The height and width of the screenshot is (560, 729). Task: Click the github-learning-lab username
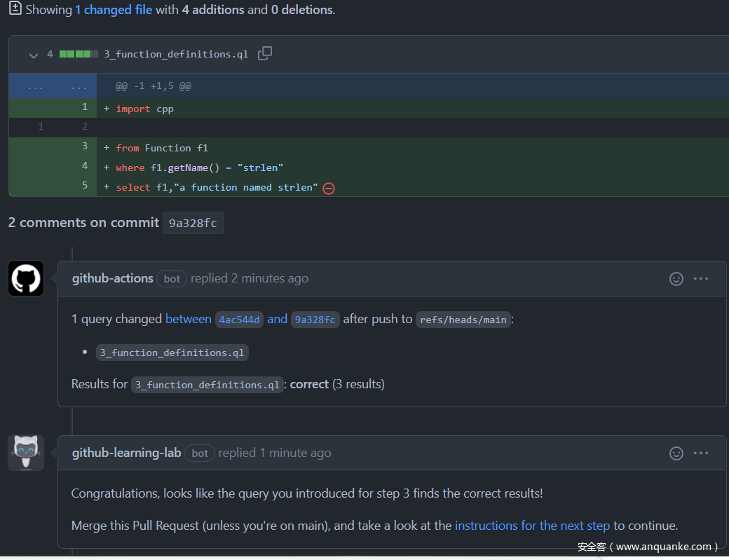(x=126, y=453)
